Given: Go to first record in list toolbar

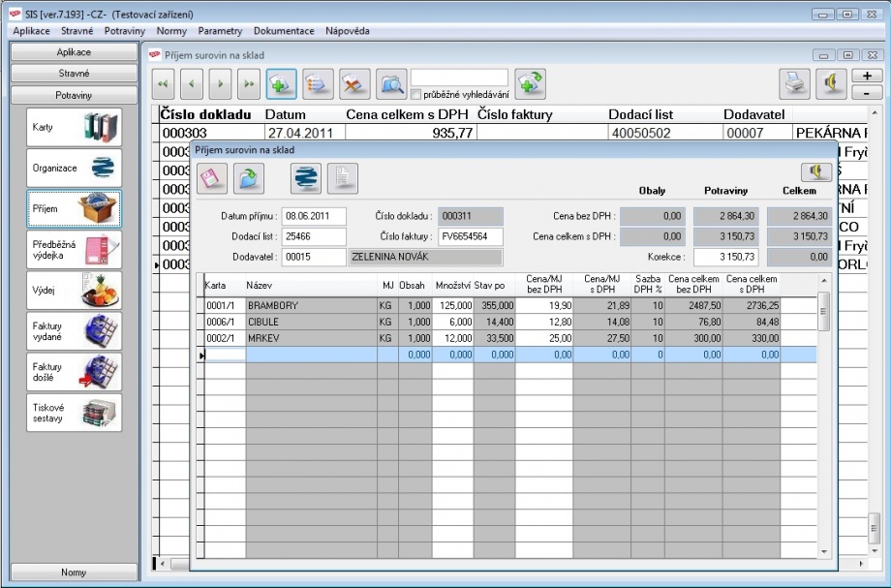Looking at the screenshot, I should tap(163, 84).
